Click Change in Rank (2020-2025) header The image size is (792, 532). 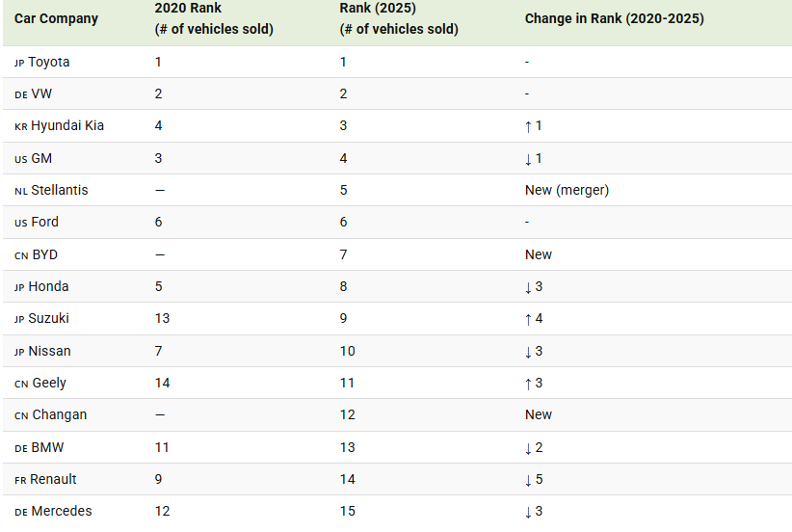(x=614, y=18)
